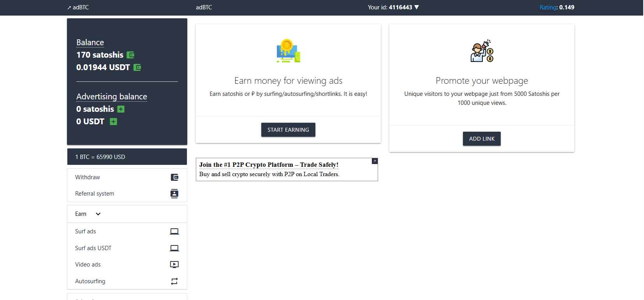This screenshot has width=644, height=300.
Task: Click the Buy and sell crypto securely ad text
Action: (x=269, y=174)
